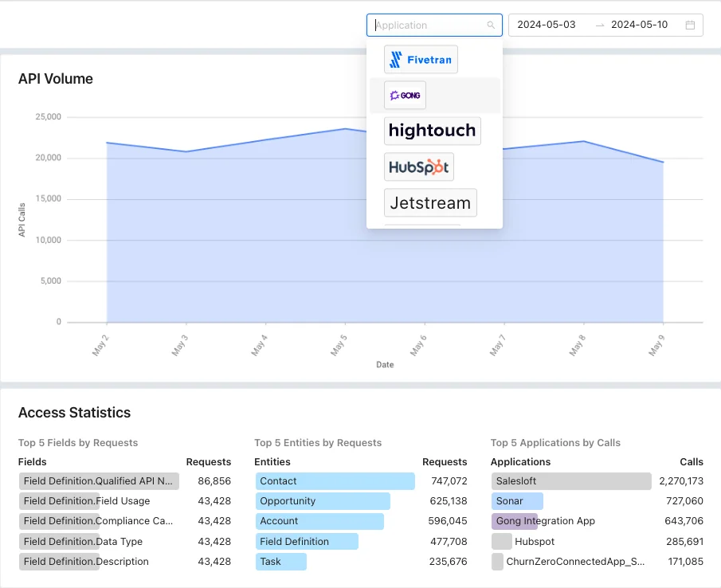Viewport: 721px width, 588px height.
Task: Click Field Definition.Field Usage row
Action: click(124, 501)
